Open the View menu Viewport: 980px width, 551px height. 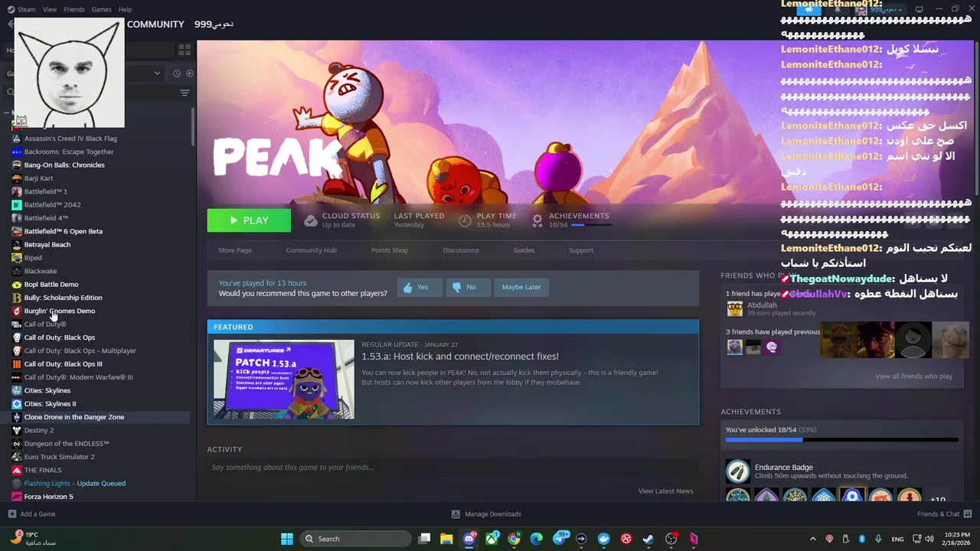pyautogui.click(x=50, y=9)
